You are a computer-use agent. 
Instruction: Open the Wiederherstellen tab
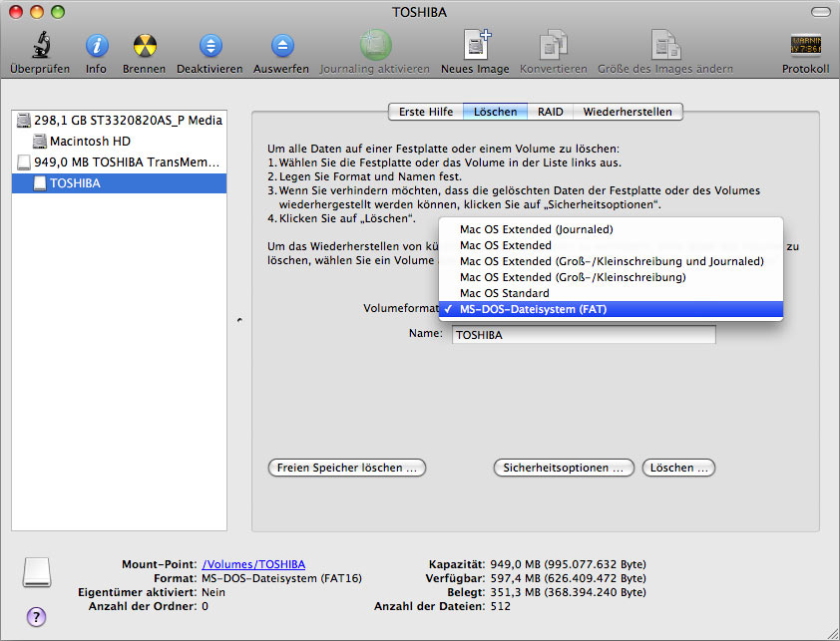pos(628,112)
